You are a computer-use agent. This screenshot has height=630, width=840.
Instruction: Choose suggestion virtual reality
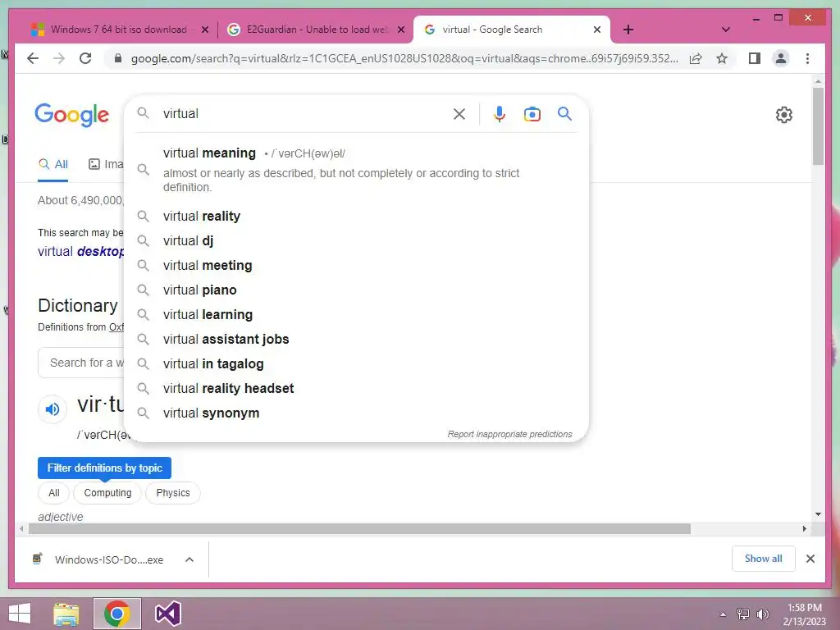tap(356, 216)
